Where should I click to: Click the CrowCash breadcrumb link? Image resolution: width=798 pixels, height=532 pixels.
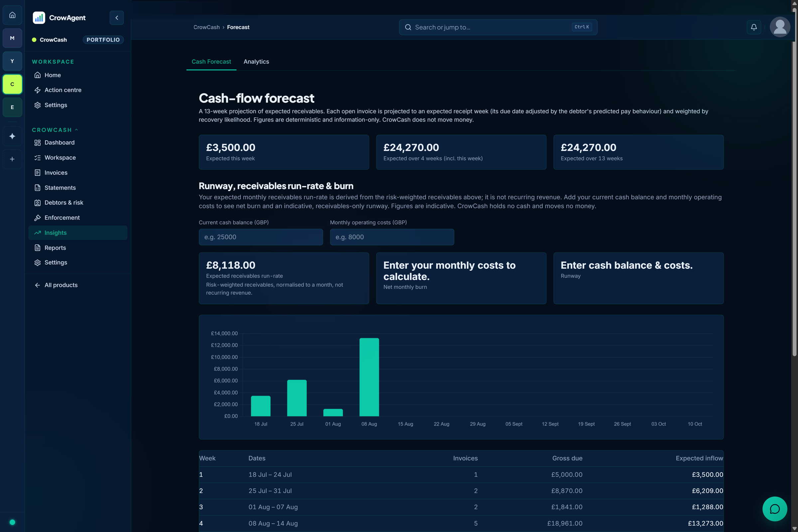pos(206,27)
